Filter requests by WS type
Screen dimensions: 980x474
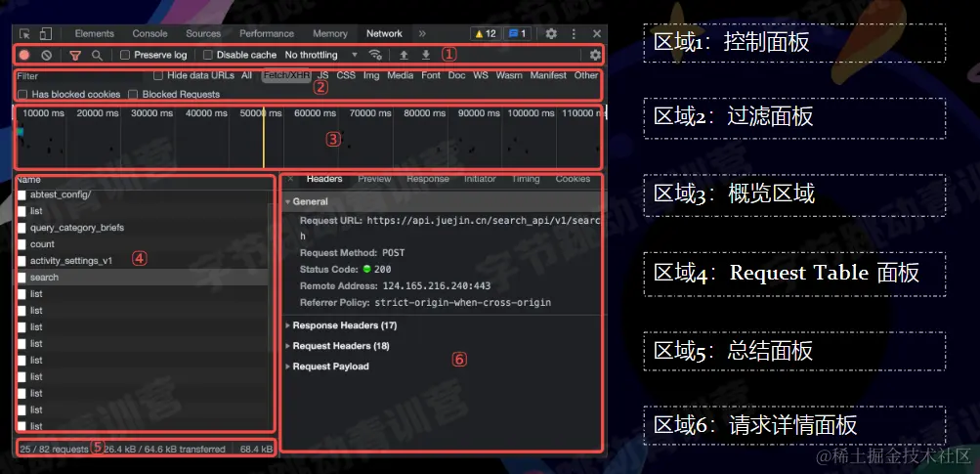point(481,75)
